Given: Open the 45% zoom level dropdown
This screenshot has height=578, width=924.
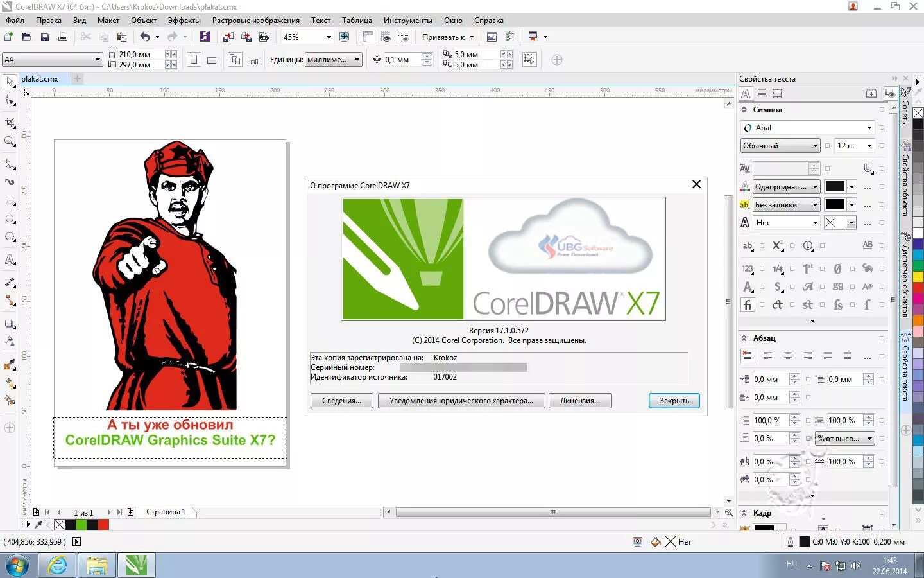Looking at the screenshot, I should pos(329,37).
